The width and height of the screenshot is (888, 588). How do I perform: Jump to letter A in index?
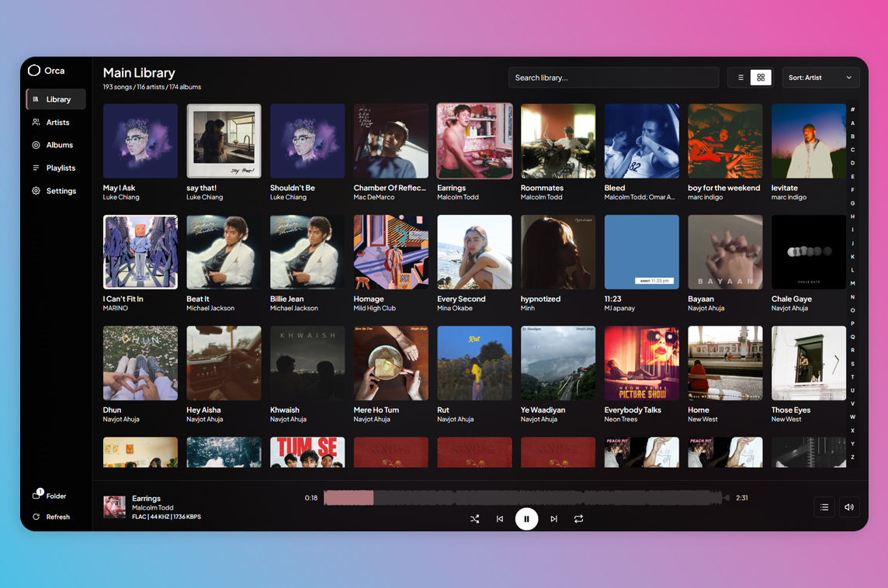[852, 123]
